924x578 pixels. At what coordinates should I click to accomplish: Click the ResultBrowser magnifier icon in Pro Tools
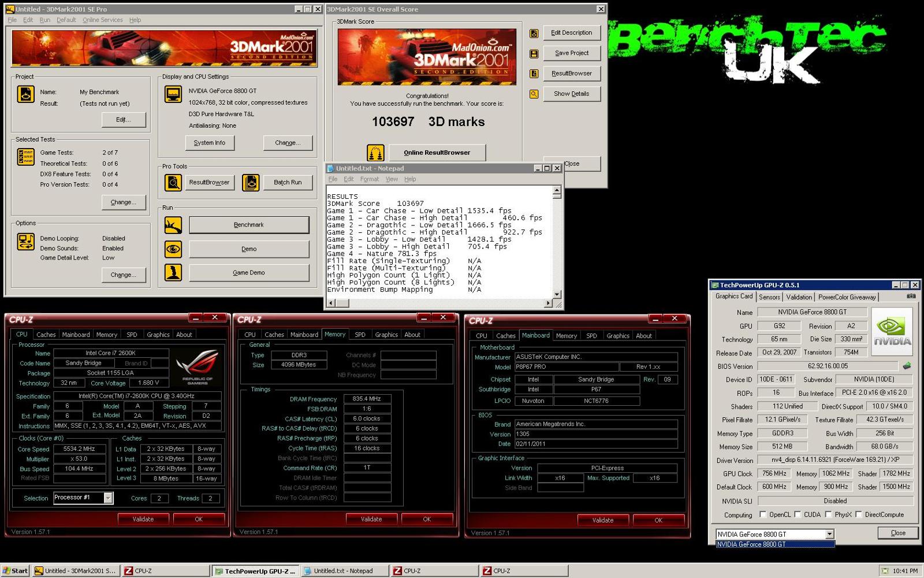click(x=173, y=183)
